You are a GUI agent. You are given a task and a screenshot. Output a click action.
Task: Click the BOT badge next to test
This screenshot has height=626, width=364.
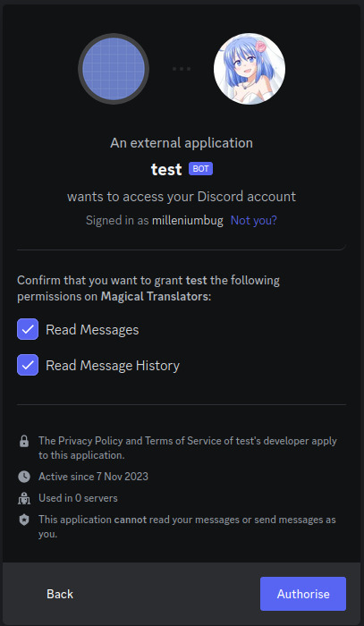click(x=200, y=169)
